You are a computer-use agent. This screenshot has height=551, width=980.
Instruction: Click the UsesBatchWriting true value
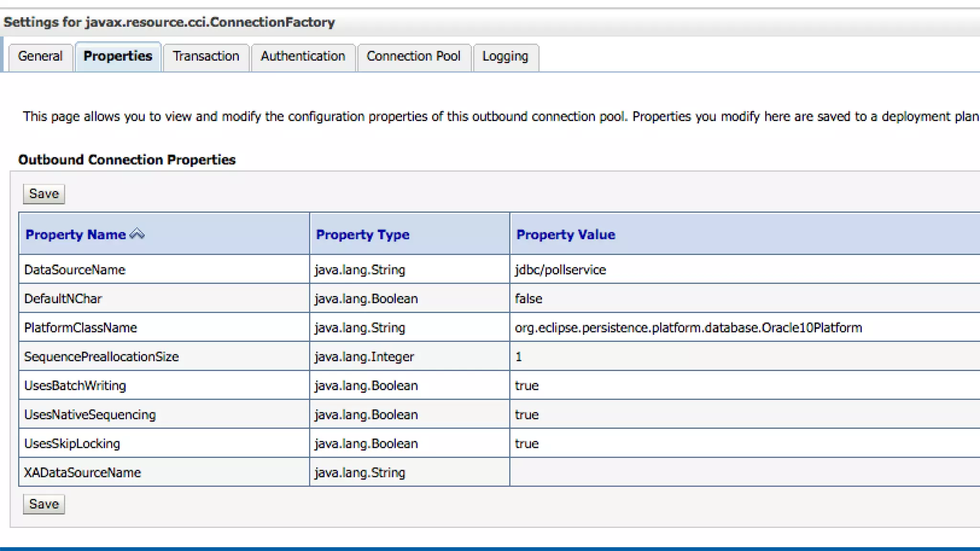click(526, 386)
